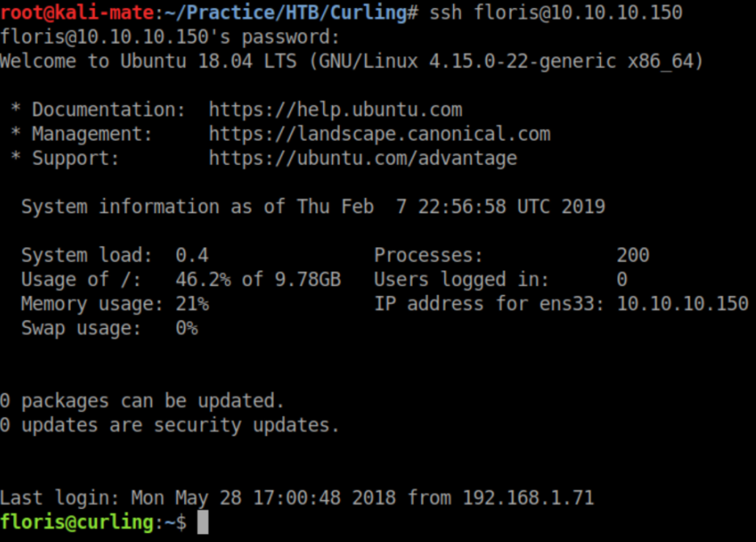
Task: Click the Memory usage value 21%
Action: (x=192, y=304)
